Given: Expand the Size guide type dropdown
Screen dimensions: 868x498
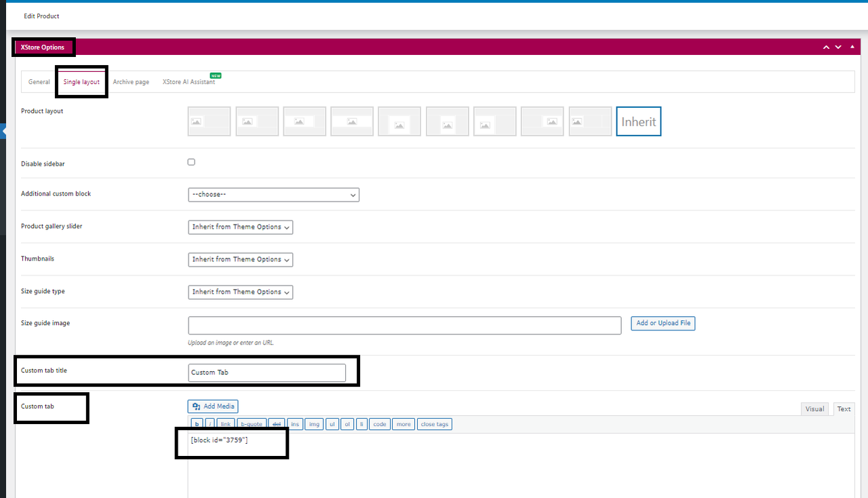Looking at the screenshot, I should 241,292.
